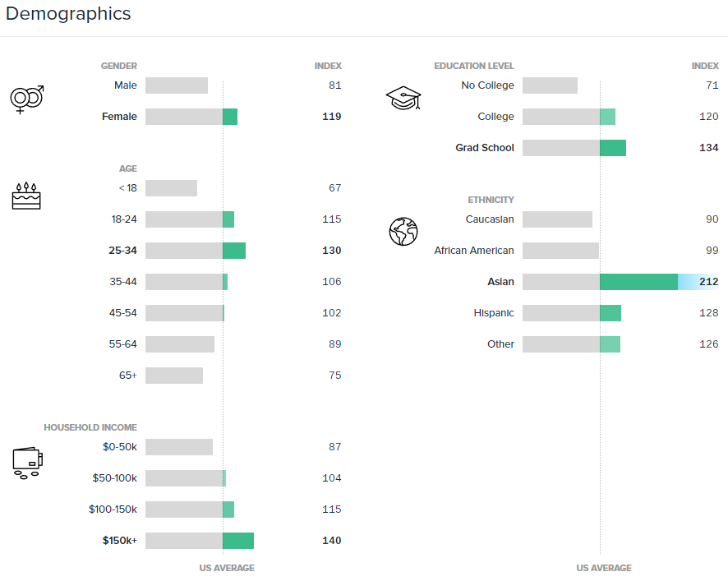Select the 25-34 age bar

(x=196, y=251)
